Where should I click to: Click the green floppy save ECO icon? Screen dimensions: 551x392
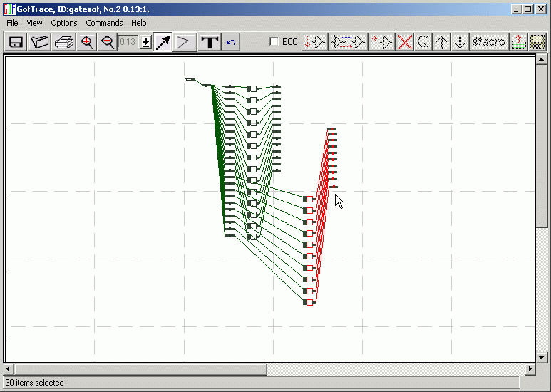(x=537, y=42)
